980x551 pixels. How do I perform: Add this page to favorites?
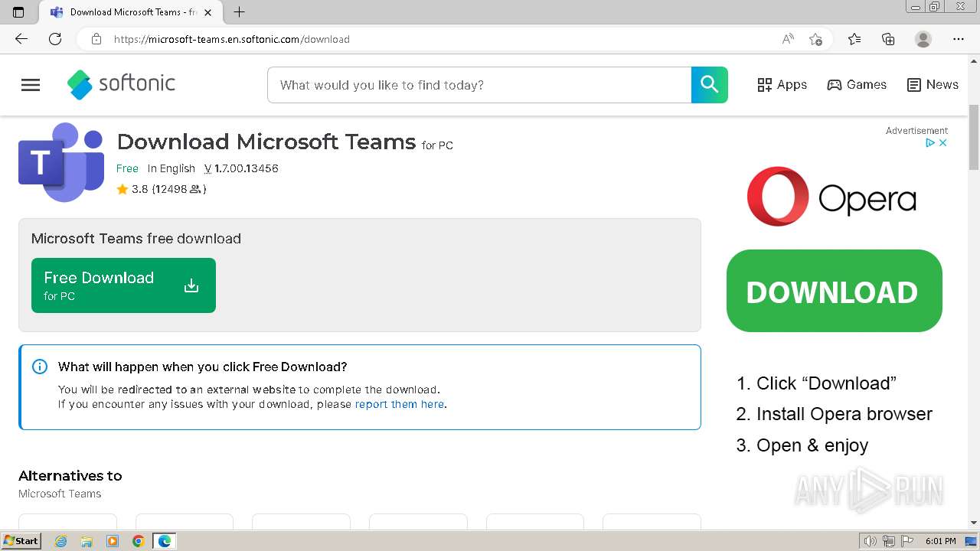(815, 39)
